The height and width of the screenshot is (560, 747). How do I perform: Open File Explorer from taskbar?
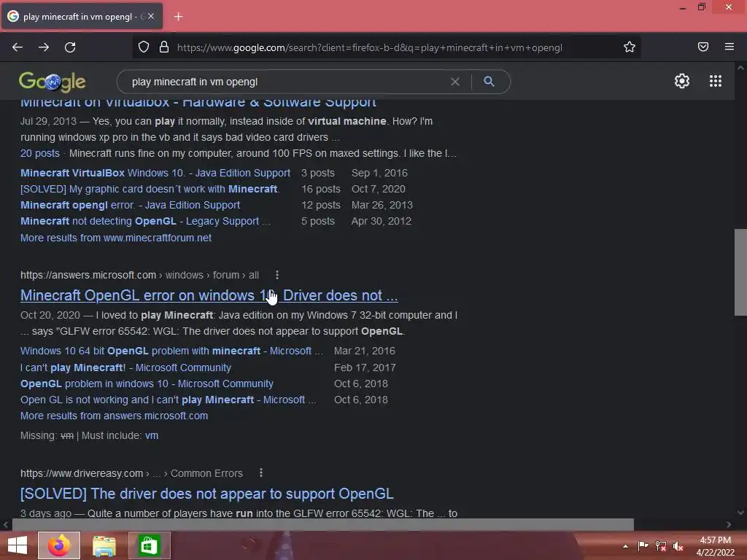(104, 545)
